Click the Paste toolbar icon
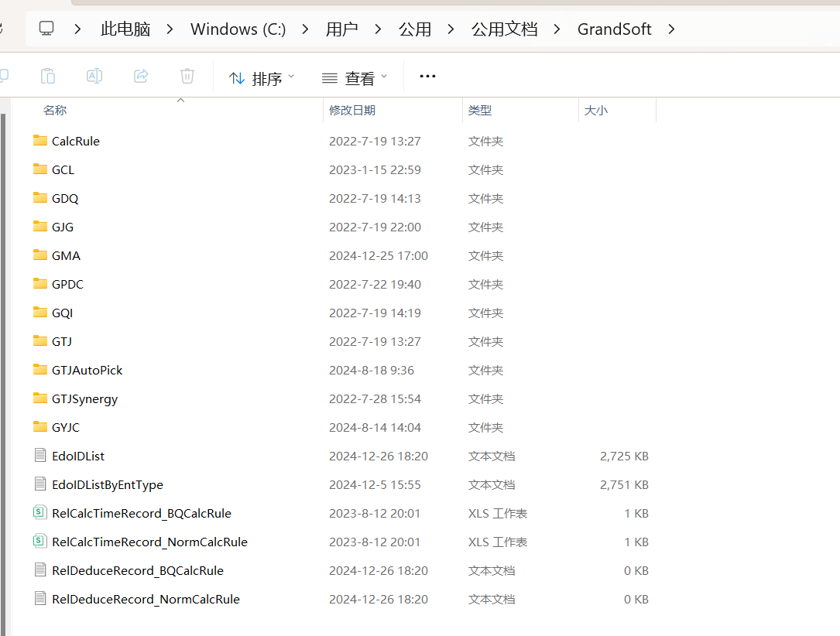The image size is (840, 636). point(48,76)
